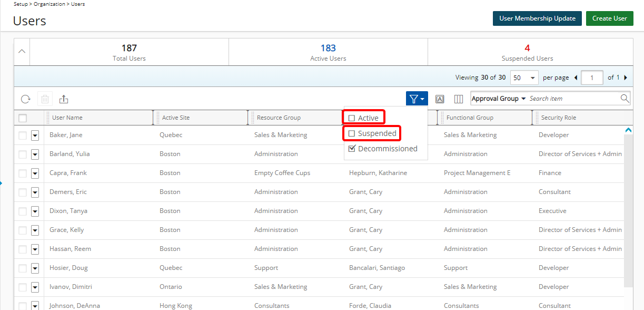
Task: Select the Barland, Yulia row checkbox
Action: [23, 154]
